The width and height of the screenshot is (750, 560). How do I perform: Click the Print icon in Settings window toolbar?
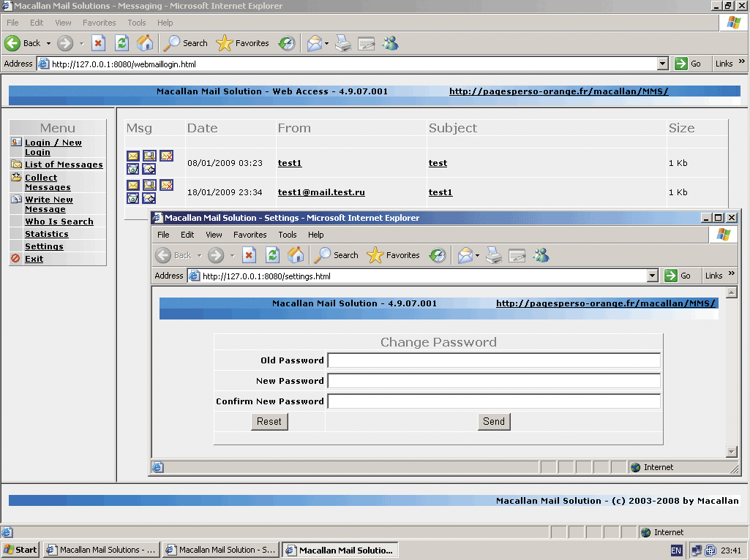tap(494, 255)
